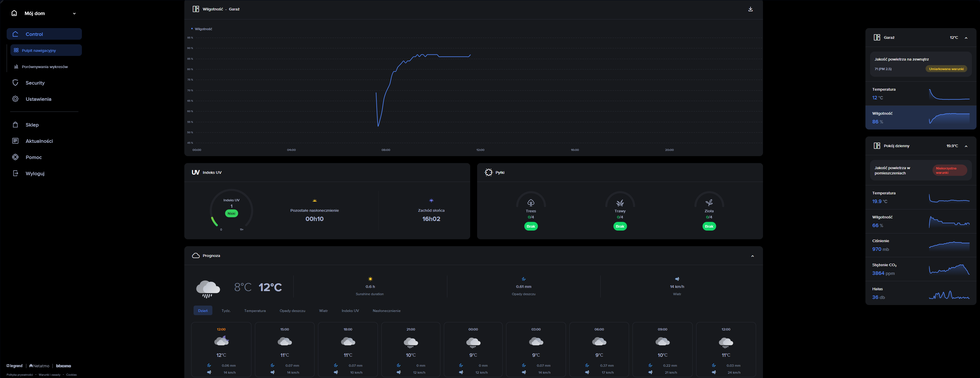Collapse the Garaż module panel

point(966,38)
